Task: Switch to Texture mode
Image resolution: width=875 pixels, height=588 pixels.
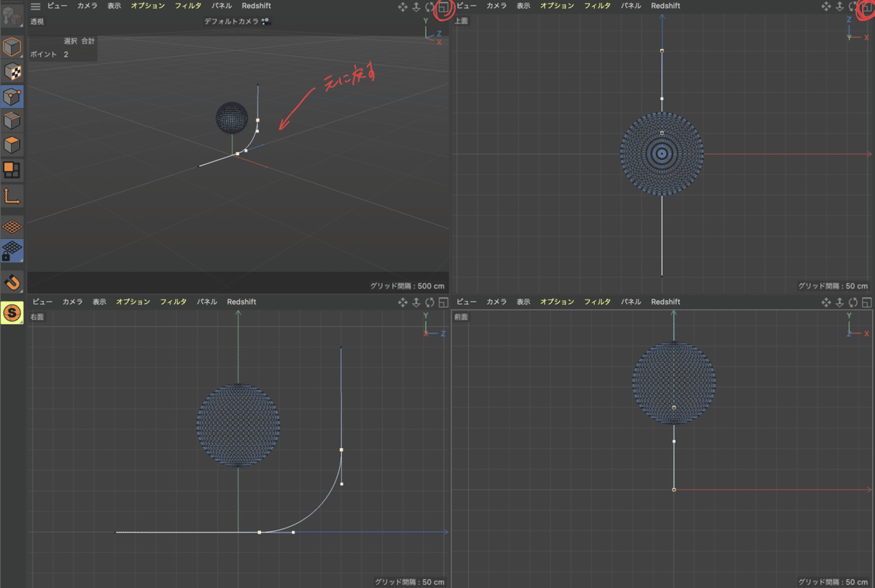Action: (x=12, y=71)
